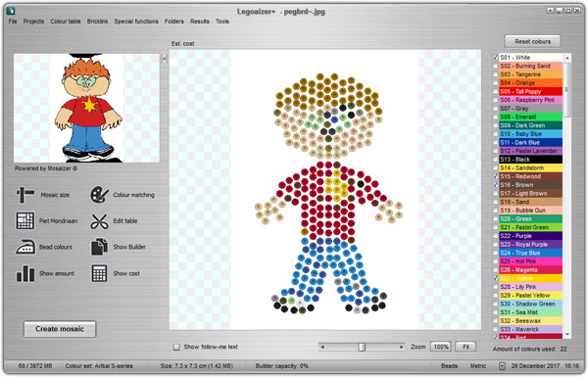The width and height of the screenshot is (588, 377).
Task: Open the Show Builder documents icon
Action: coord(99,247)
